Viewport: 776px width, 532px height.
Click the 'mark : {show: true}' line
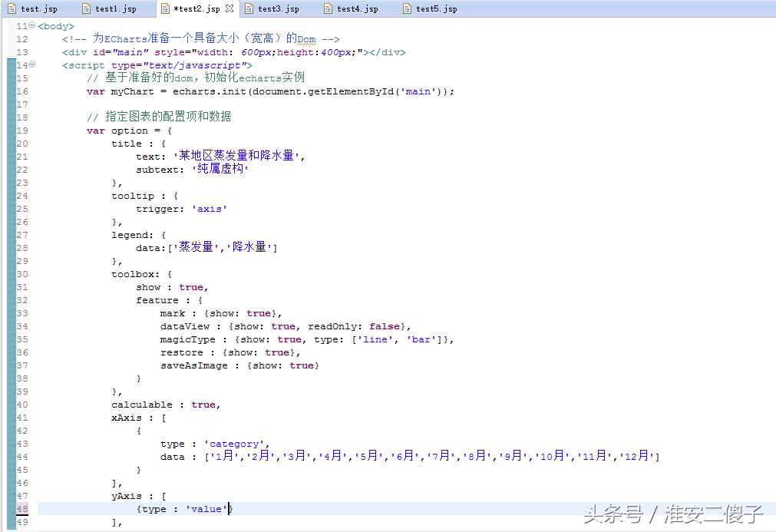point(221,313)
